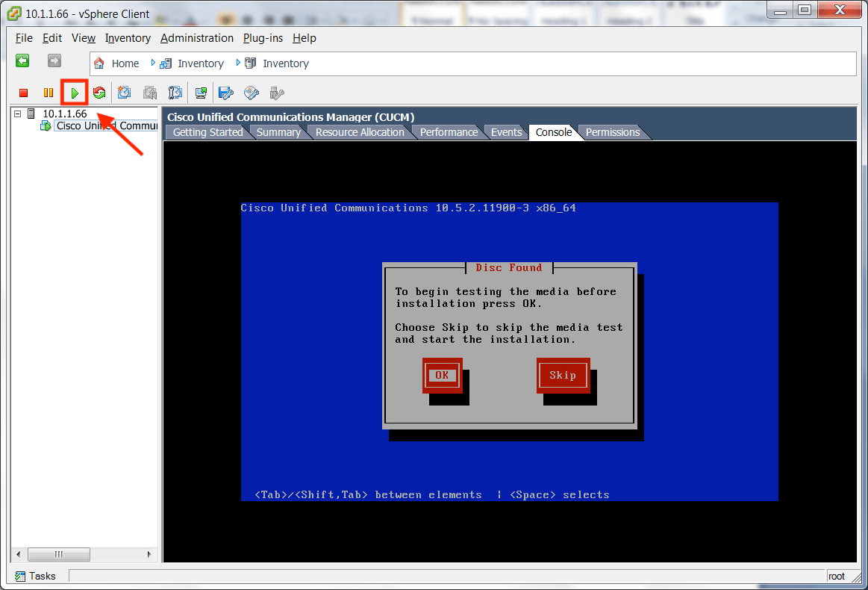Click the revert to snapshot icon
The width and height of the screenshot is (868, 590).
[x=150, y=93]
